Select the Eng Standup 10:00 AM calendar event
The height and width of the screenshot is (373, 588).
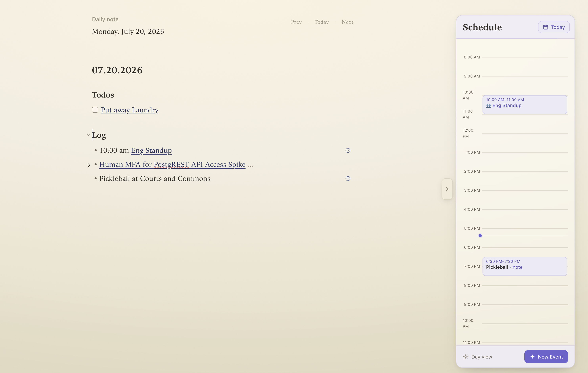[525, 104]
